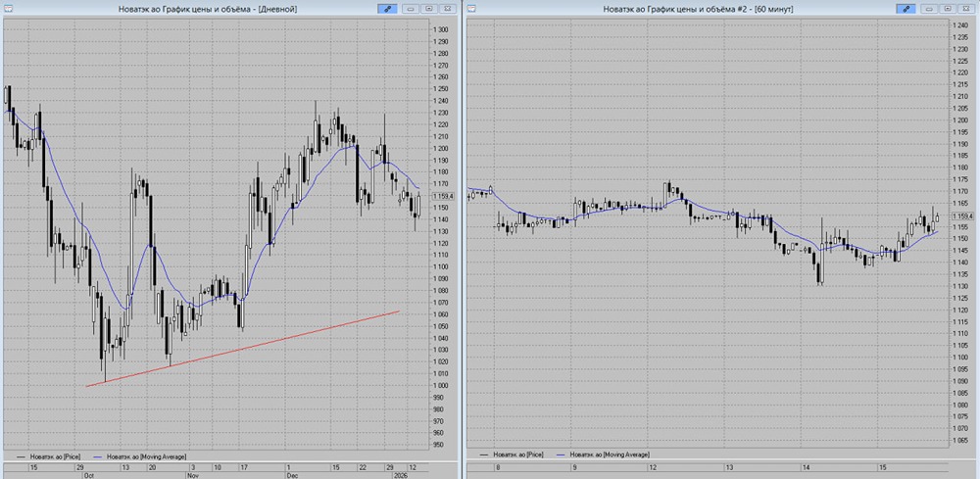Click the date '8' on the 60-minute time axis
Viewport: 980px width, 479px height.
tap(498, 467)
